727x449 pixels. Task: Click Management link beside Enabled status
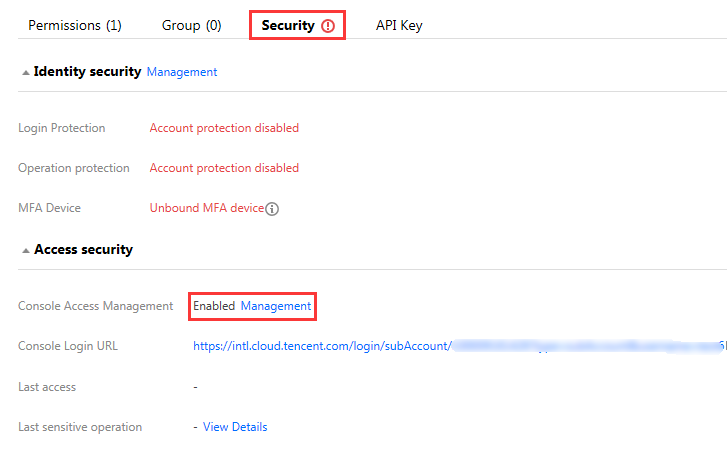(276, 306)
